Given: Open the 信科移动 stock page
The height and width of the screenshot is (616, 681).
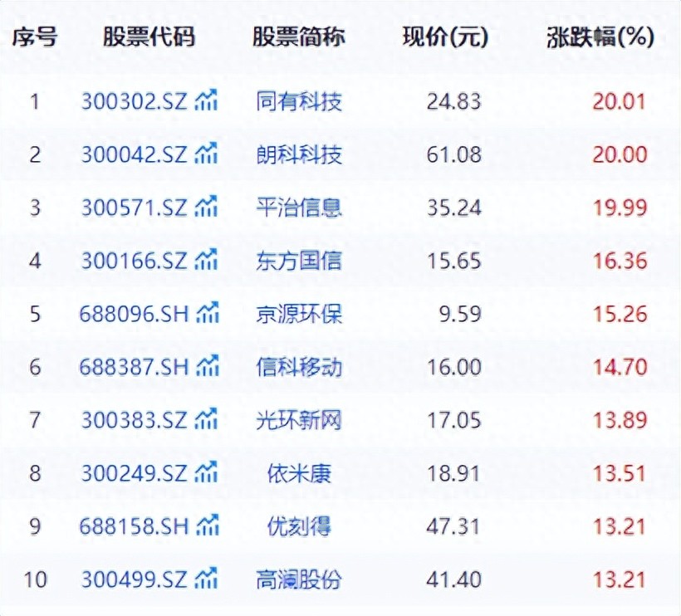Looking at the screenshot, I should 299,367.
